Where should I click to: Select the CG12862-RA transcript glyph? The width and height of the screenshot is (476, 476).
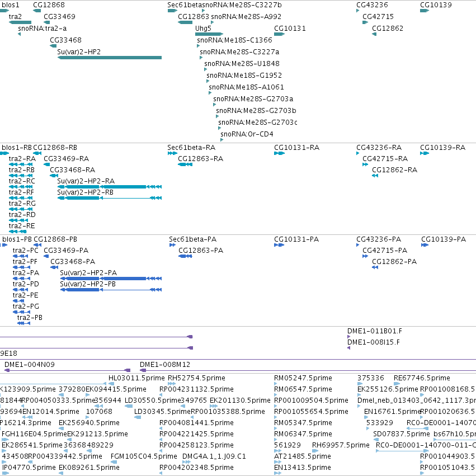pos(375,176)
